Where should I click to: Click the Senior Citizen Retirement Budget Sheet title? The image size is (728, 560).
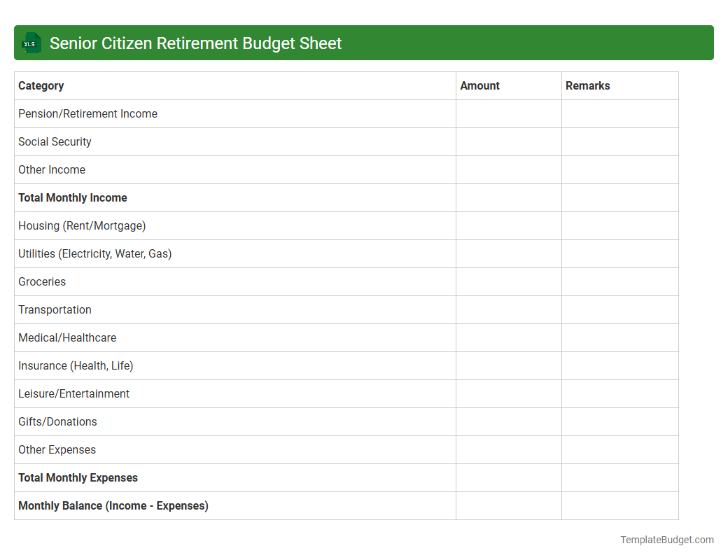[x=195, y=43]
